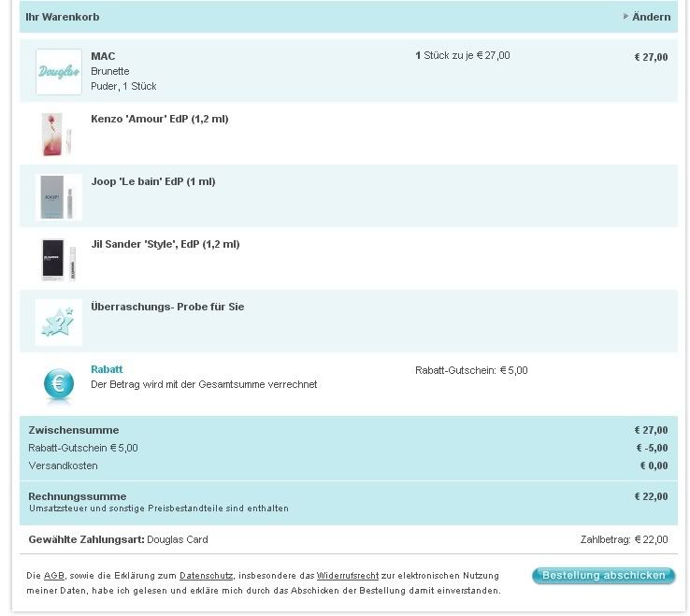Image resolution: width=690 pixels, height=616 pixels.
Task: Open the Kenzo Amour sample image
Action: (x=57, y=135)
